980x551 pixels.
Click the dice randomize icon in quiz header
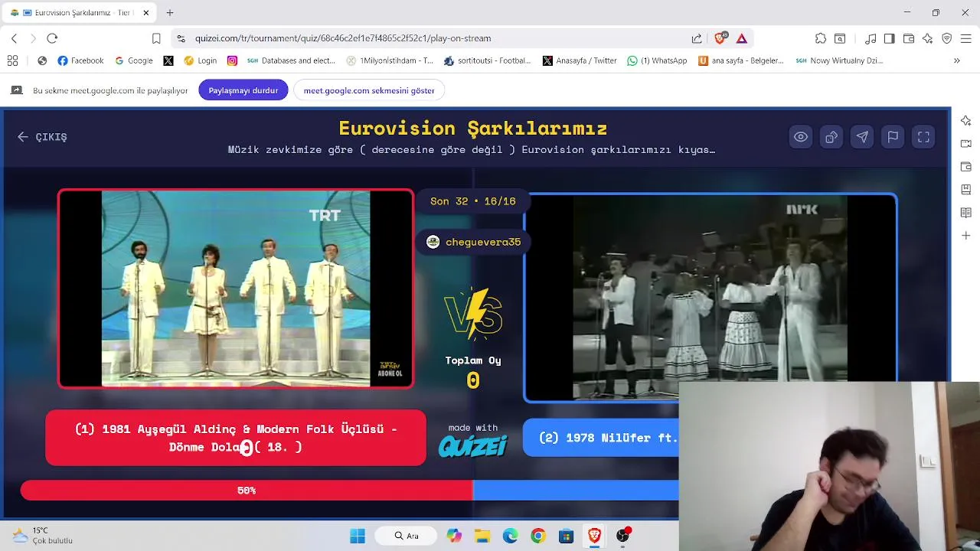tap(831, 137)
